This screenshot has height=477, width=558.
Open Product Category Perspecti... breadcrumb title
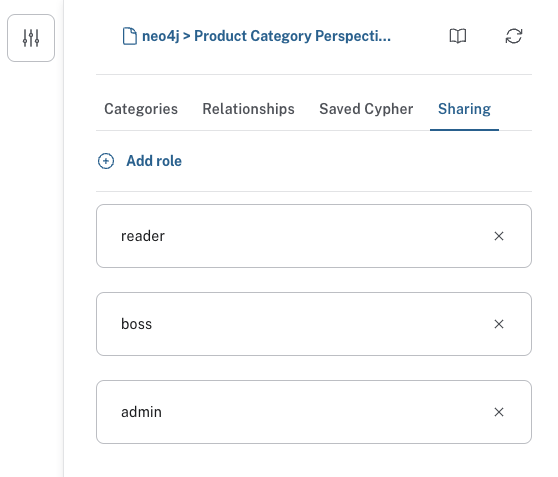point(292,36)
